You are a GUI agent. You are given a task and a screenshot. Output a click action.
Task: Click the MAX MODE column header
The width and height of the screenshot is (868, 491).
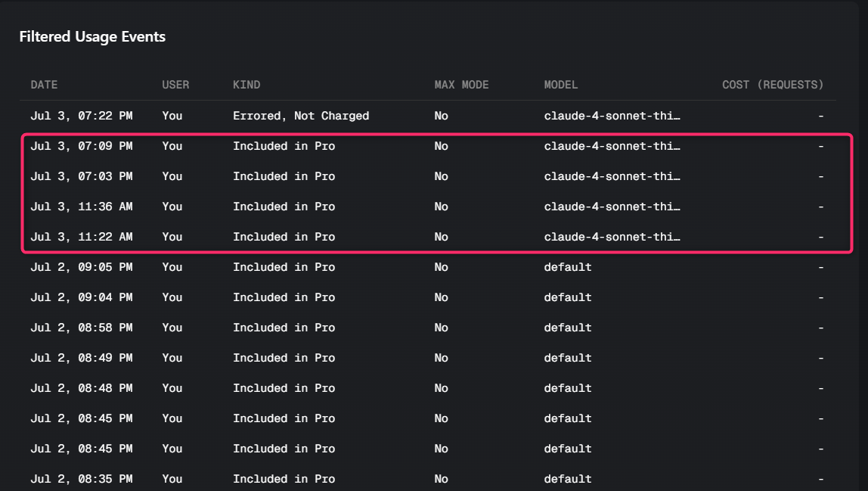[x=461, y=85]
